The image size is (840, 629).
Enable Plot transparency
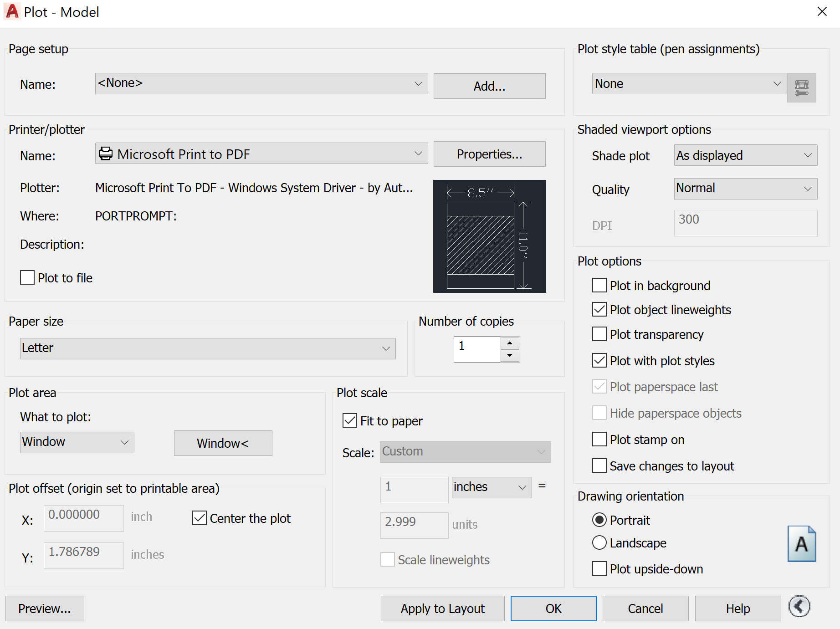point(599,334)
